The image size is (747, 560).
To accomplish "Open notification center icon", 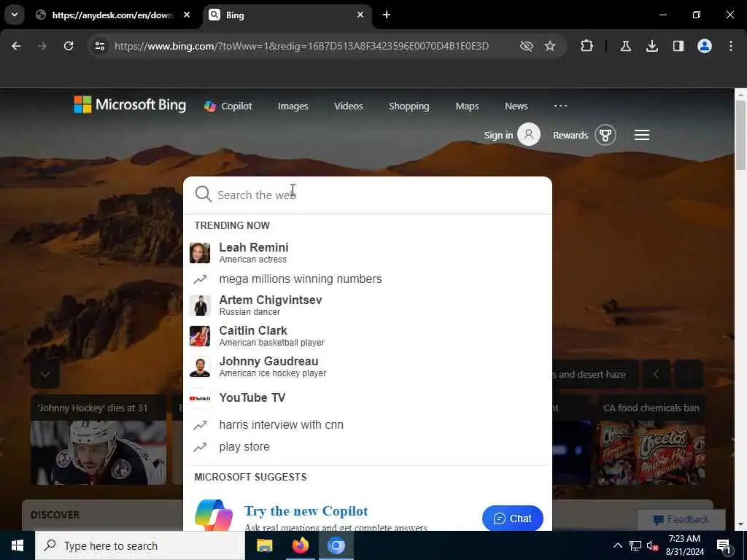I will [724, 546].
